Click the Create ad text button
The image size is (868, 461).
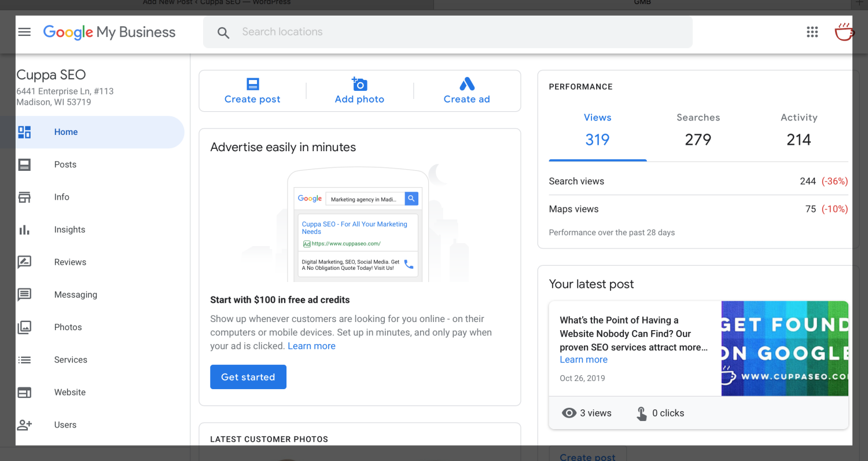pyautogui.click(x=466, y=99)
